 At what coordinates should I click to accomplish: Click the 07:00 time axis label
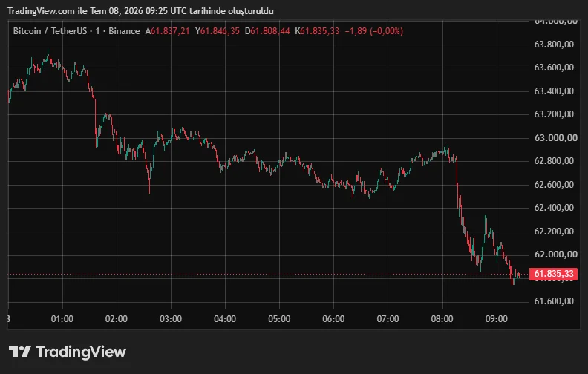388,319
